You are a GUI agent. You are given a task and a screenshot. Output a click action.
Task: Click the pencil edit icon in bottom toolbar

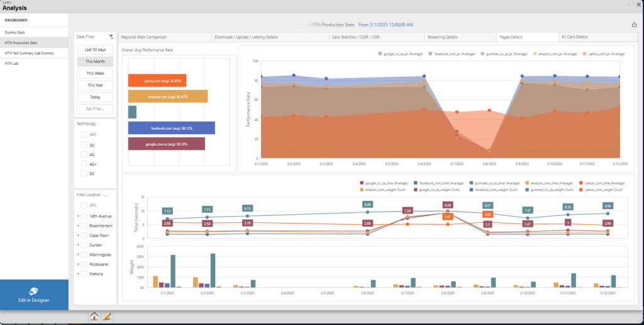[107, 316]
